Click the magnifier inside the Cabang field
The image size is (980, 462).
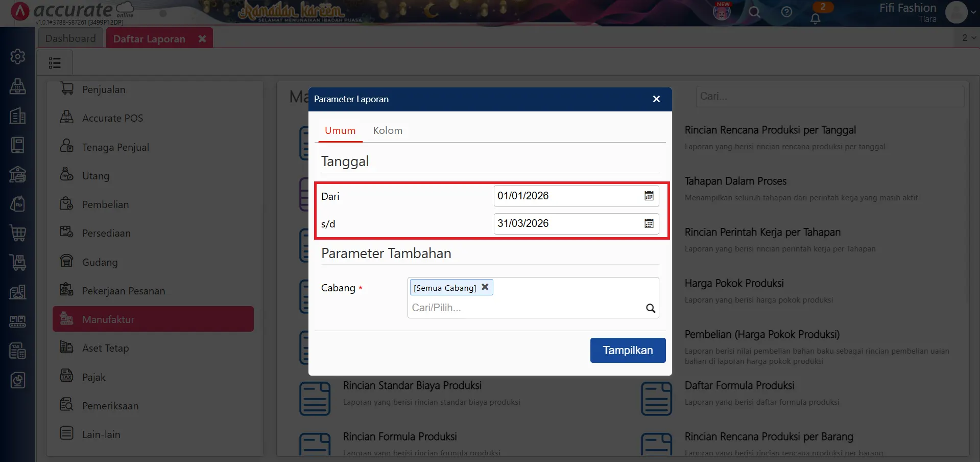pyautogui.click(x=650, y=308)
